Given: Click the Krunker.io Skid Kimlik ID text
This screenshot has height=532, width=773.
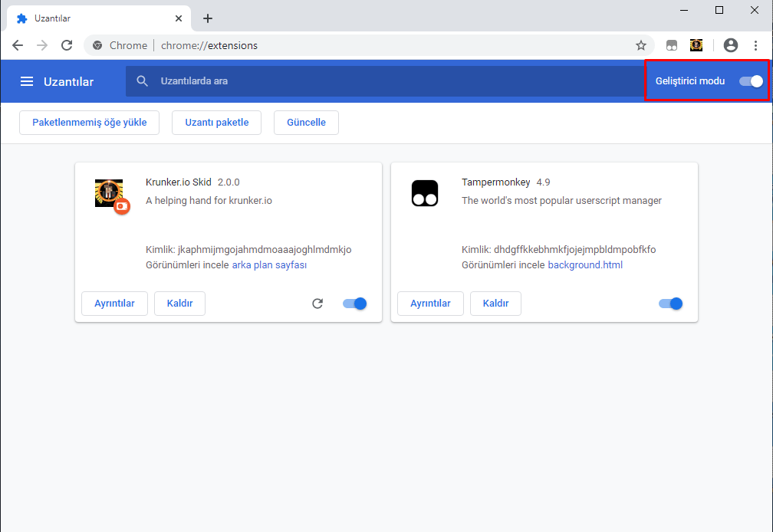Looking at the screenshot, I should (248, 250).
